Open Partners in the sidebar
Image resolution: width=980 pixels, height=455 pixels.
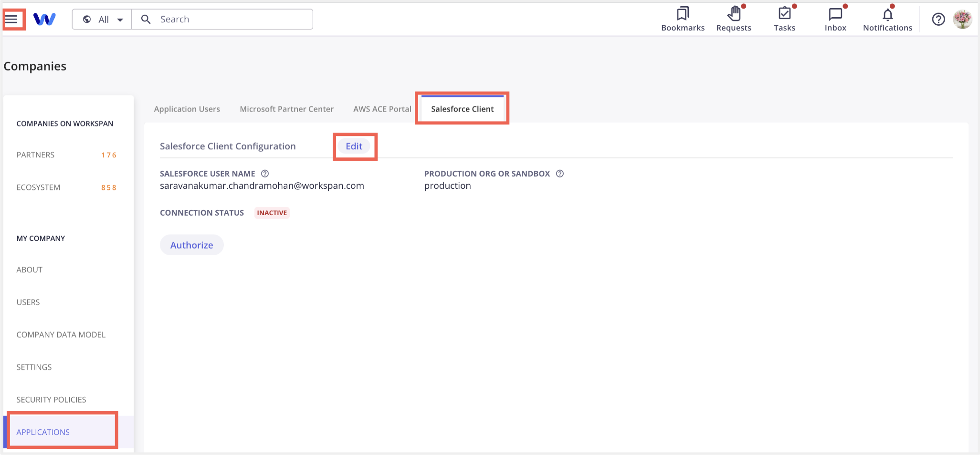[x=68, y=155]
